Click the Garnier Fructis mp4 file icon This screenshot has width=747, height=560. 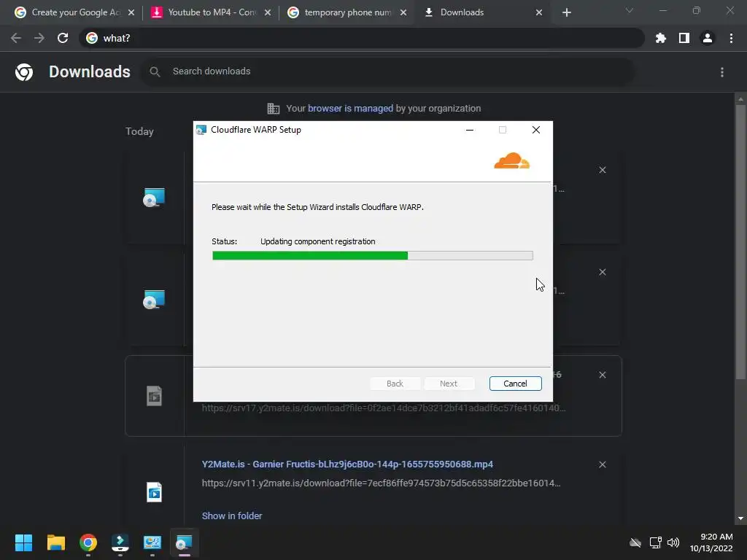(154, 492)
